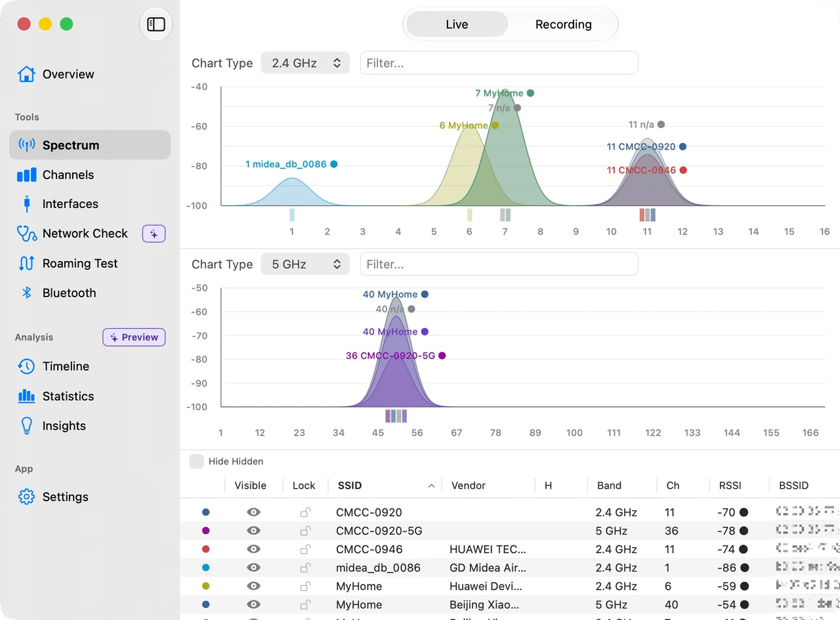Sort by H column header
This screenshot has width=840, height=620.
click(548, 486)
